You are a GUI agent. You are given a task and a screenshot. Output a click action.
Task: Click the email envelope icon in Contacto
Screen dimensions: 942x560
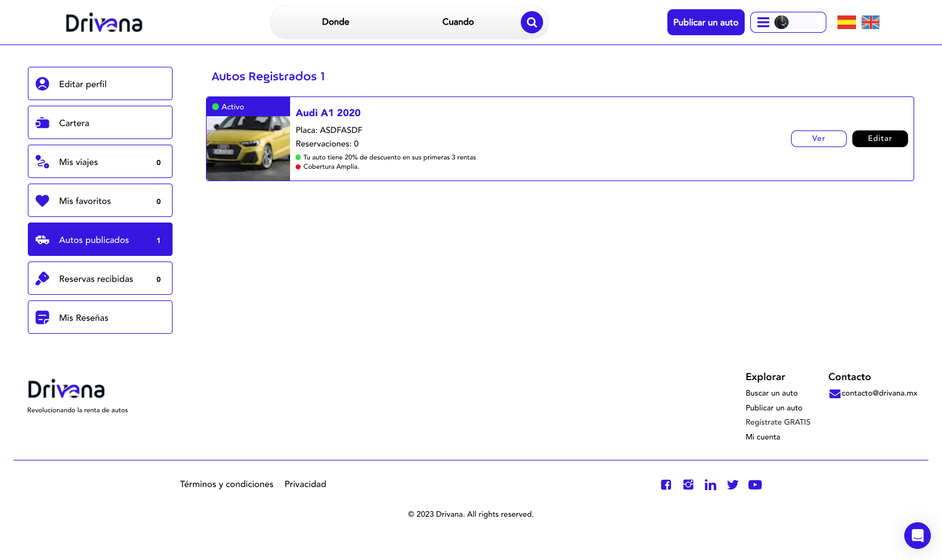pyautogui.click(x=834, y=394)
